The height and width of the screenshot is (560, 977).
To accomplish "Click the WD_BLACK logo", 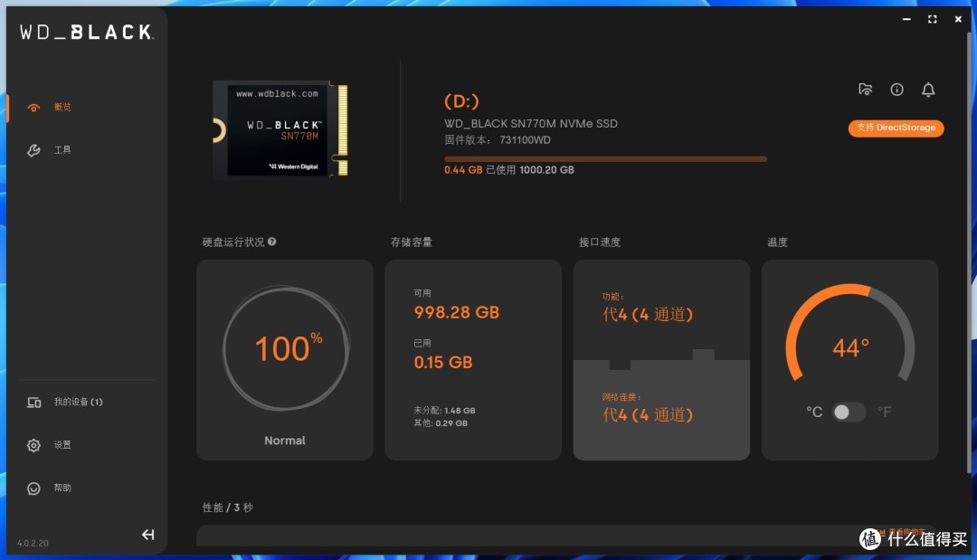I will click(87, 32).
